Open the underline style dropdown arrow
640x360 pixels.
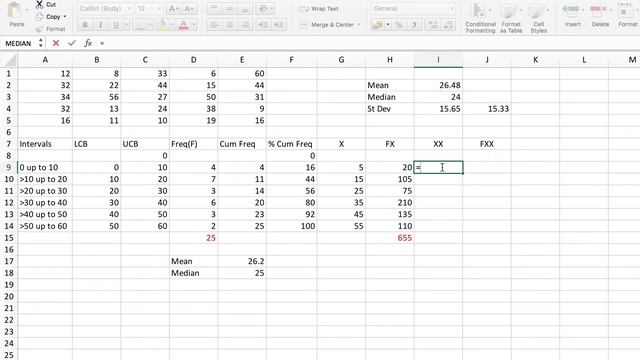point(126,25)
